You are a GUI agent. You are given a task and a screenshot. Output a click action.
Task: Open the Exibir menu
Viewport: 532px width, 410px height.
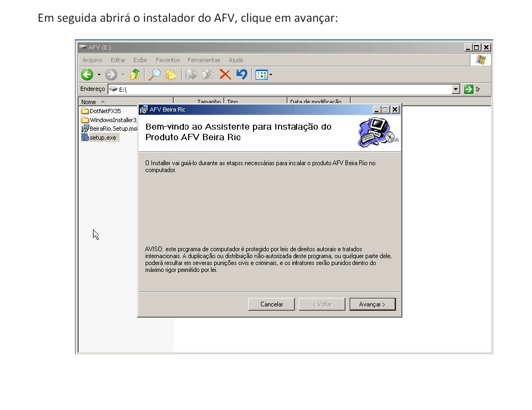[140, 60]
